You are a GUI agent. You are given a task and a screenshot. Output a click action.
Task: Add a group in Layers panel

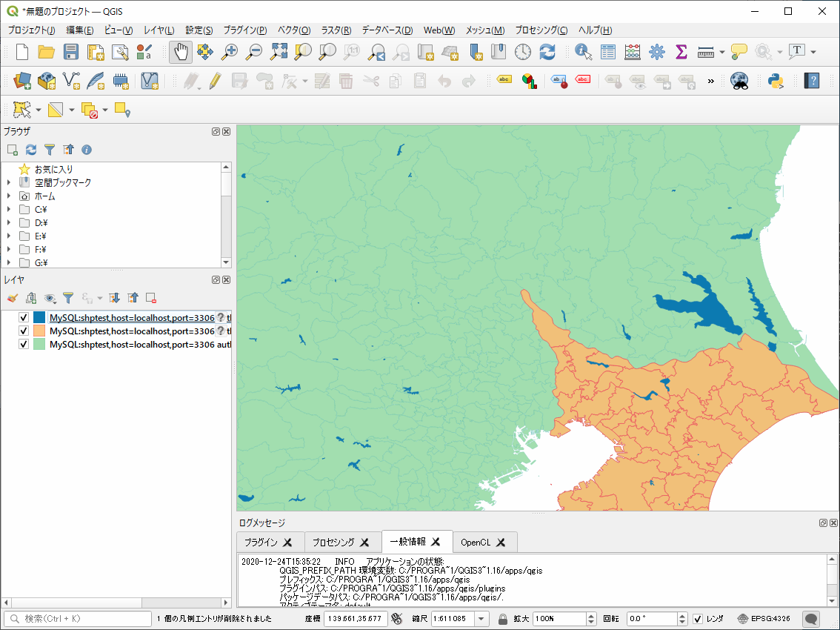click(31, 297)
